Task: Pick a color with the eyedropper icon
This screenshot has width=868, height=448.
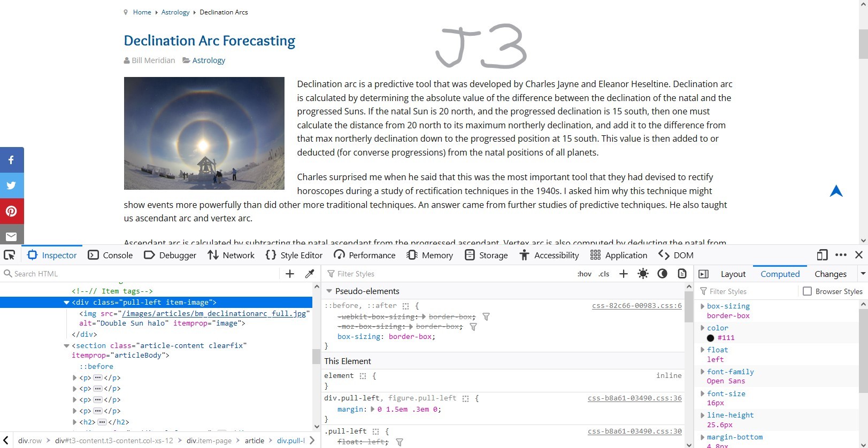Action: [x=309, y=274]
